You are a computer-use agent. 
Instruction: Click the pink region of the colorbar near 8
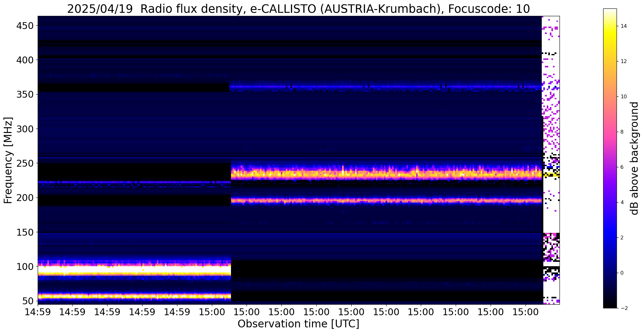pyautogui.click(x=610, y=132)
